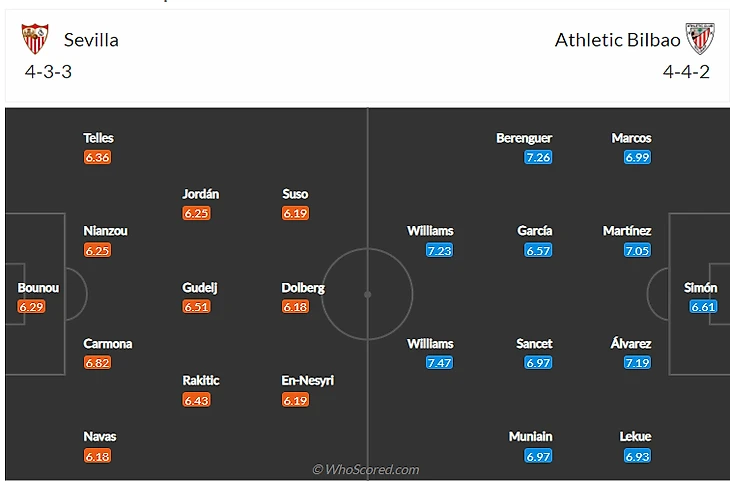Click Carmona's 6.82 rating badge

(x=98, y=362)
